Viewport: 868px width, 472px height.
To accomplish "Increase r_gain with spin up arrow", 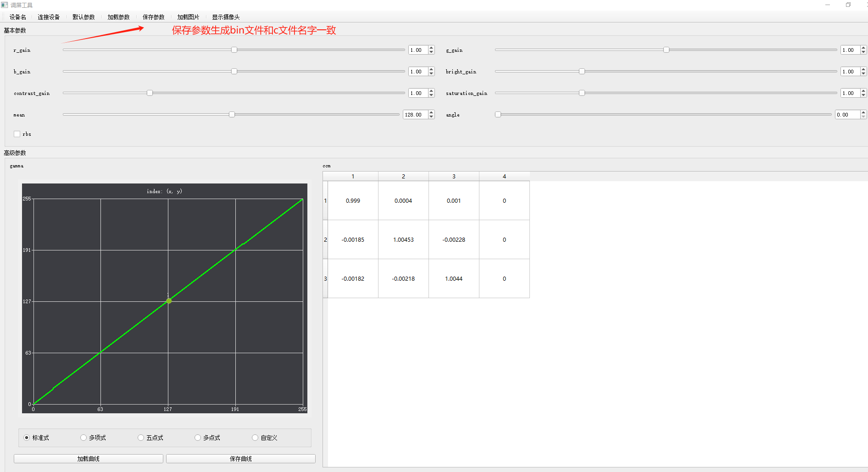I will pos(431,48).
